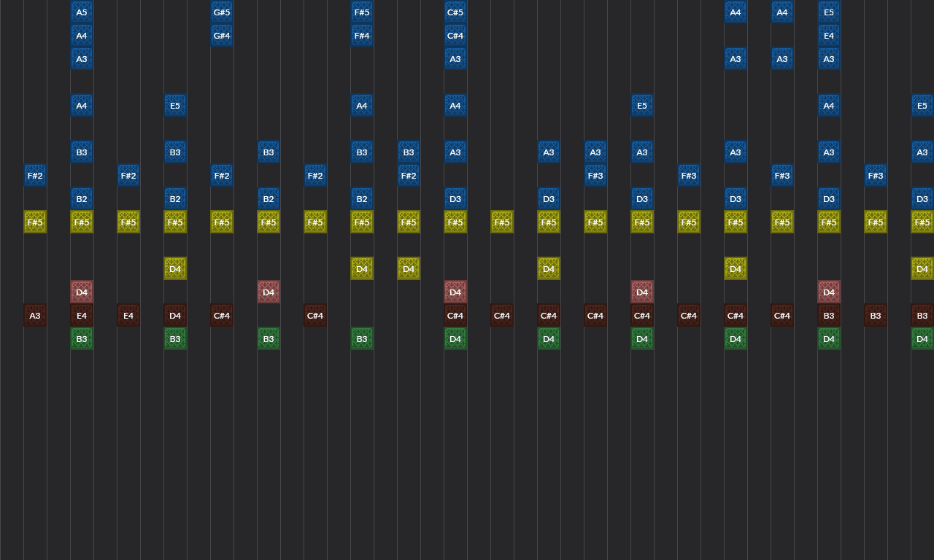
Task: Click the blue F#4 note
Action: (362, 35)
